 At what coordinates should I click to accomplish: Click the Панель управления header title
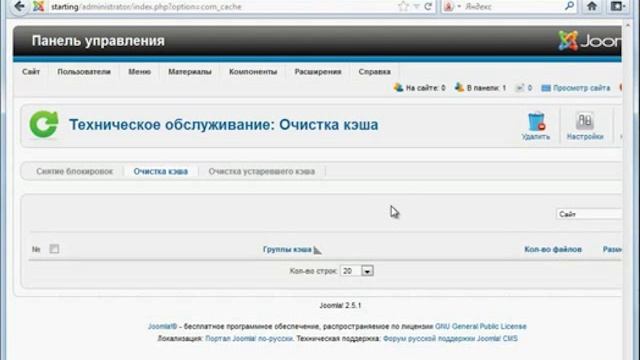[98, 41]
